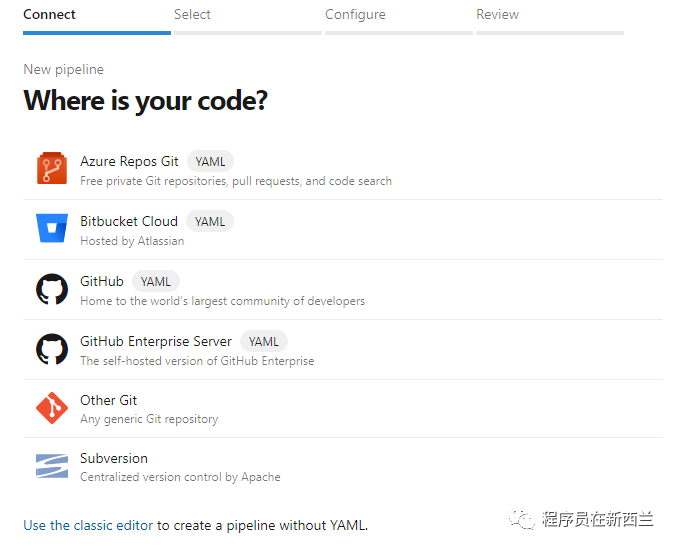Open the "Use the classic editor" link
Viewport: 675px width, 549px height.
[x=88, y=525]
